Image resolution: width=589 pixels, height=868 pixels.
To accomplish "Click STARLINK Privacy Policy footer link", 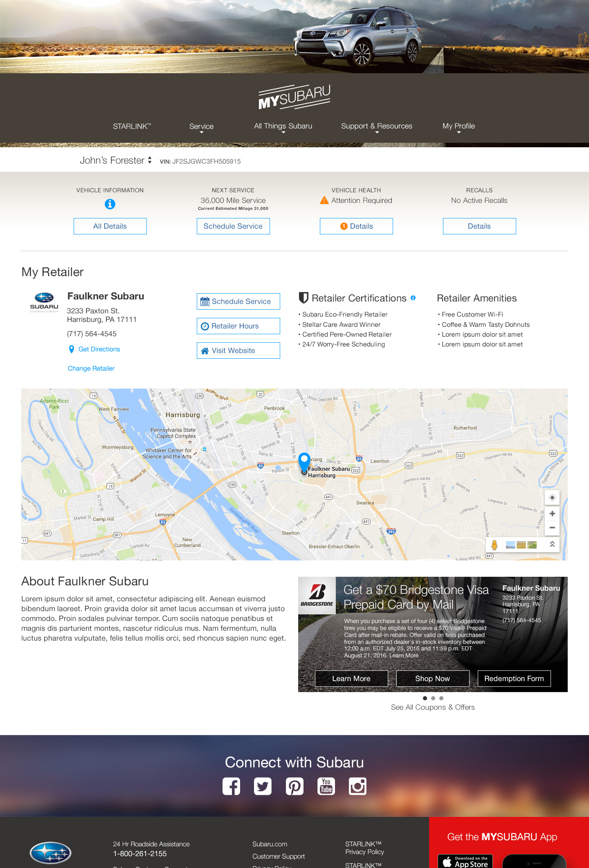I will coord(364,848).
